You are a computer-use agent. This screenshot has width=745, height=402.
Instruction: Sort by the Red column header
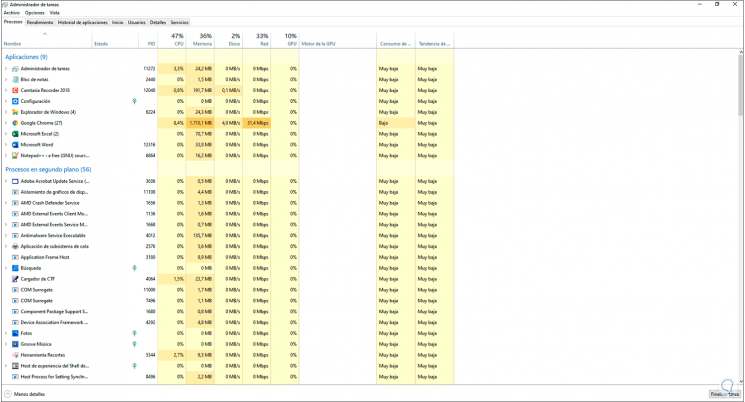coord(257,39)
